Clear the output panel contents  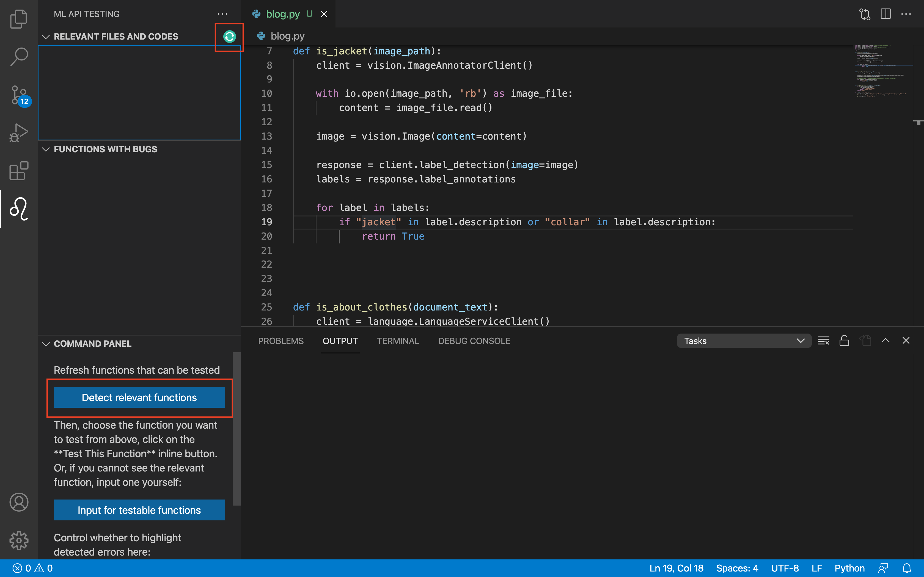pyautogui.click(x=824, y=341)
